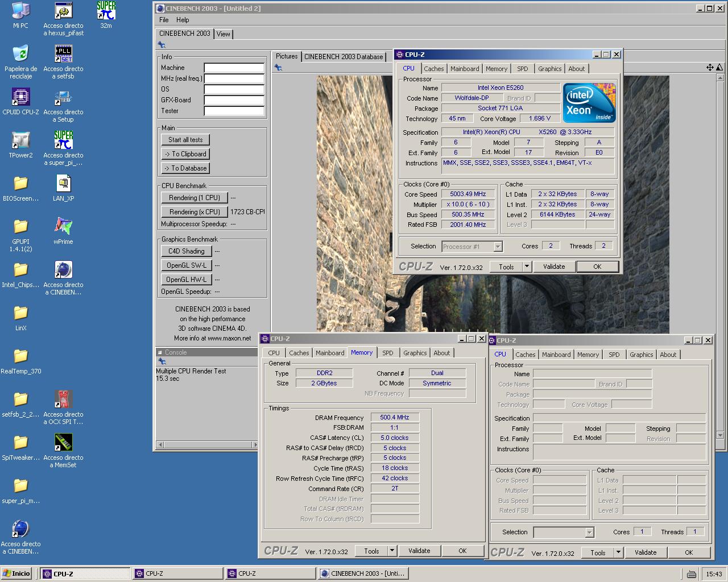The width and height of the screenshot is (728, 582).
Task: Run Rendering (1 CPU) benchmark
Action: (x=195, y=198)
